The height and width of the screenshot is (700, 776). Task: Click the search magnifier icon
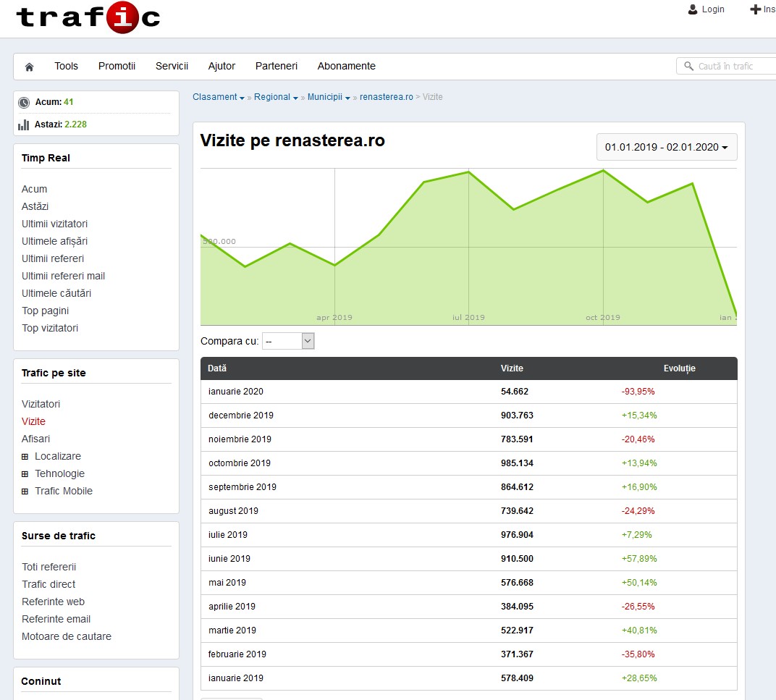click(x=688, y=67)
